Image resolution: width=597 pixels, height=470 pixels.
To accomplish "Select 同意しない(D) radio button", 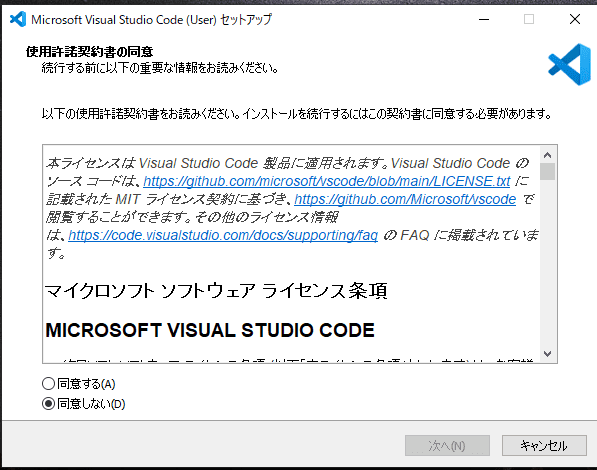I will coord(48,403).
